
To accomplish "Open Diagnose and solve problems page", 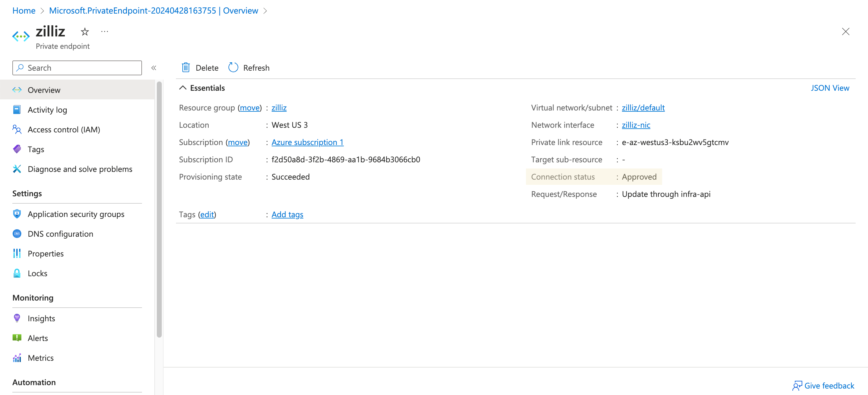I will [80, 169].
